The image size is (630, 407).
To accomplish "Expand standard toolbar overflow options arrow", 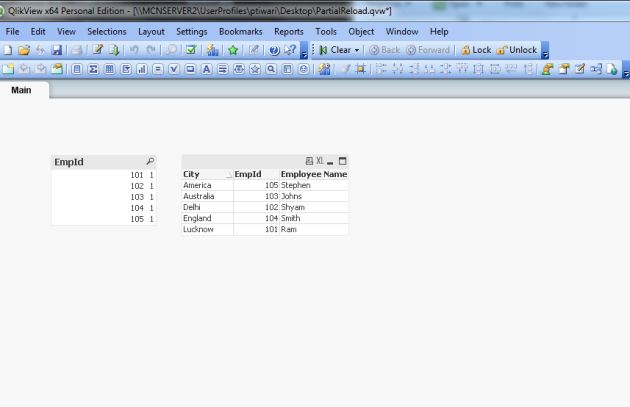I will (304, 51).
